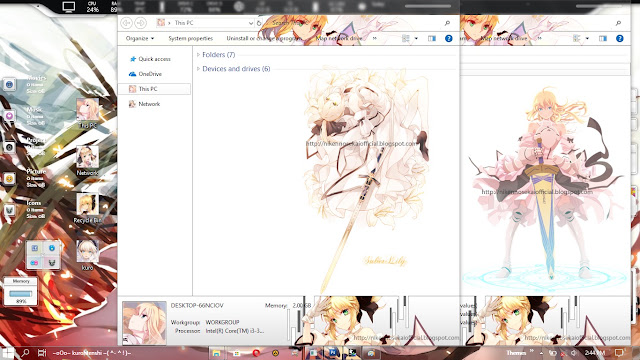Screen dimensions: 640x360
Task: Expand the Folders (7) group
Action: 198,55
